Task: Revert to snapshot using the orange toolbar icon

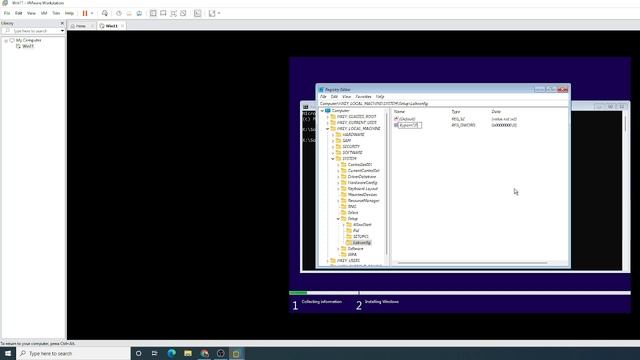Action: pos(129,13)
